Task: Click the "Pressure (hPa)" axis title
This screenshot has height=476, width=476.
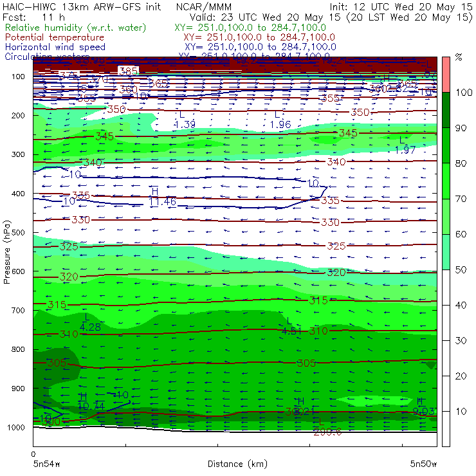Action: (x=7, y=252)
